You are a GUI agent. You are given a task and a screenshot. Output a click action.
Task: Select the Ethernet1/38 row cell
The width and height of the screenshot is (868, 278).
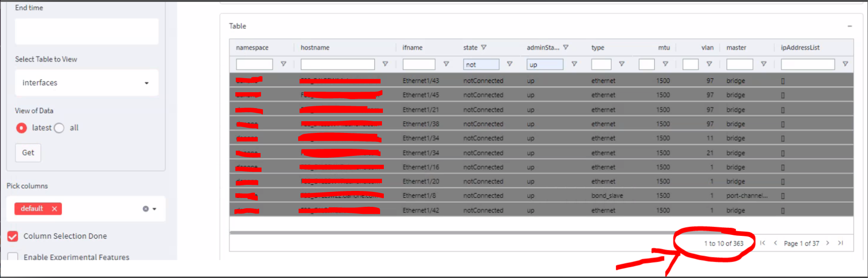(x=421, y=124)
